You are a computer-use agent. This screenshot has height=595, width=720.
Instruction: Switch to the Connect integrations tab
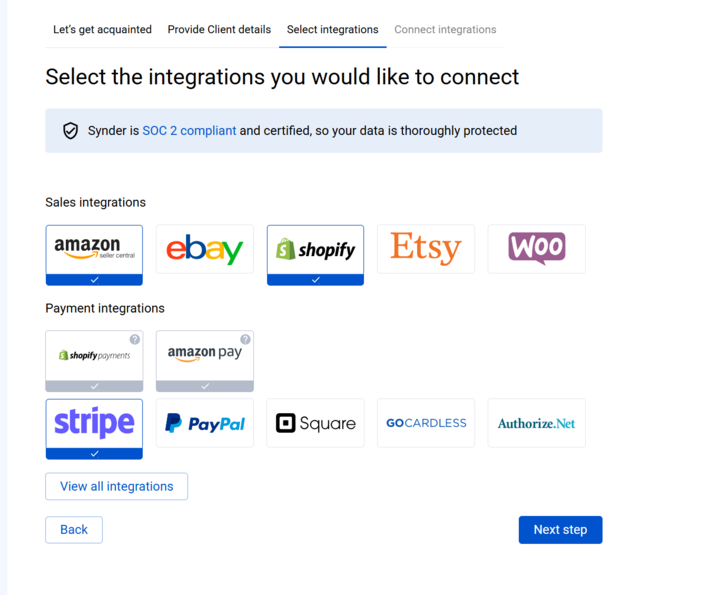(445, 30)
